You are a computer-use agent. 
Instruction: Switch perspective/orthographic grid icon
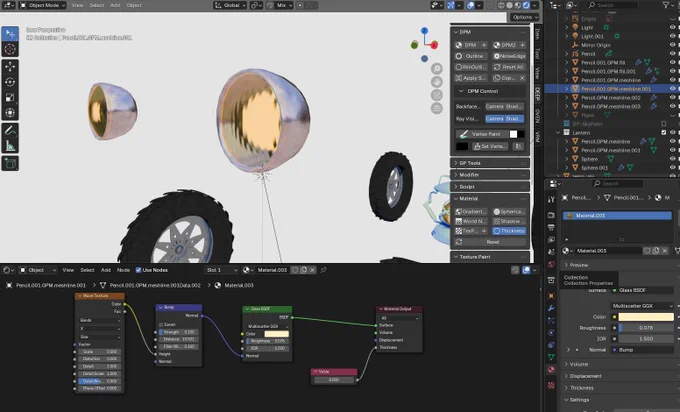(437, 108)
